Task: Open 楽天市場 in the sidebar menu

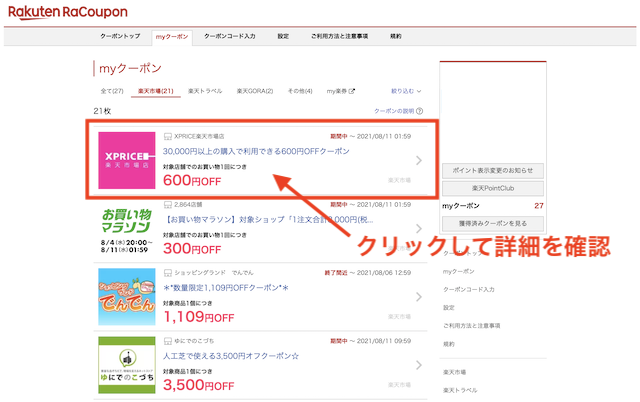Action: click(x=454, y=372)
